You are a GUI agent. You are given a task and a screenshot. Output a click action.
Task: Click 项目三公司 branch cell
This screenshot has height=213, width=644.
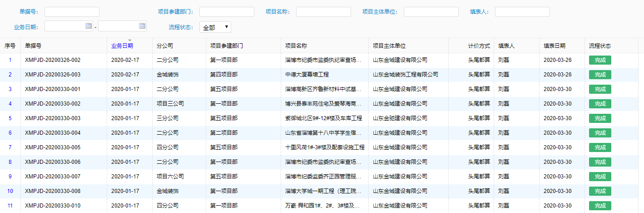click(x=170, y=104)
